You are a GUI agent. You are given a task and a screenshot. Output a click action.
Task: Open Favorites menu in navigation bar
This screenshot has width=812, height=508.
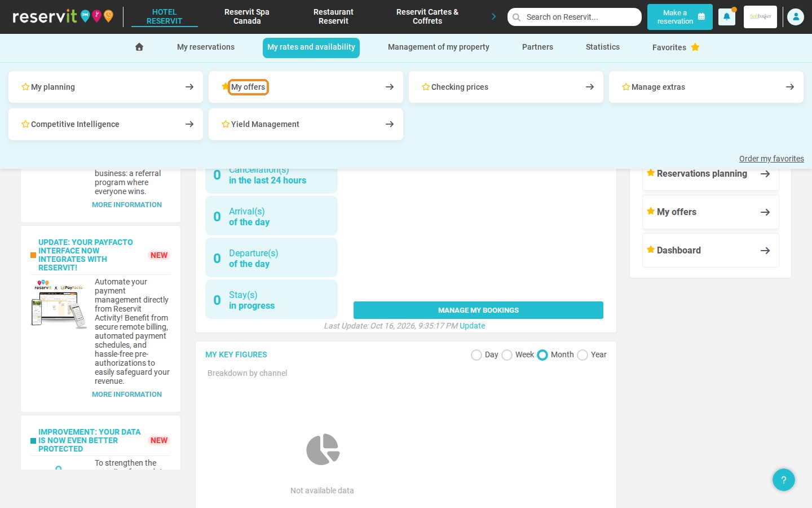[676, 47]
